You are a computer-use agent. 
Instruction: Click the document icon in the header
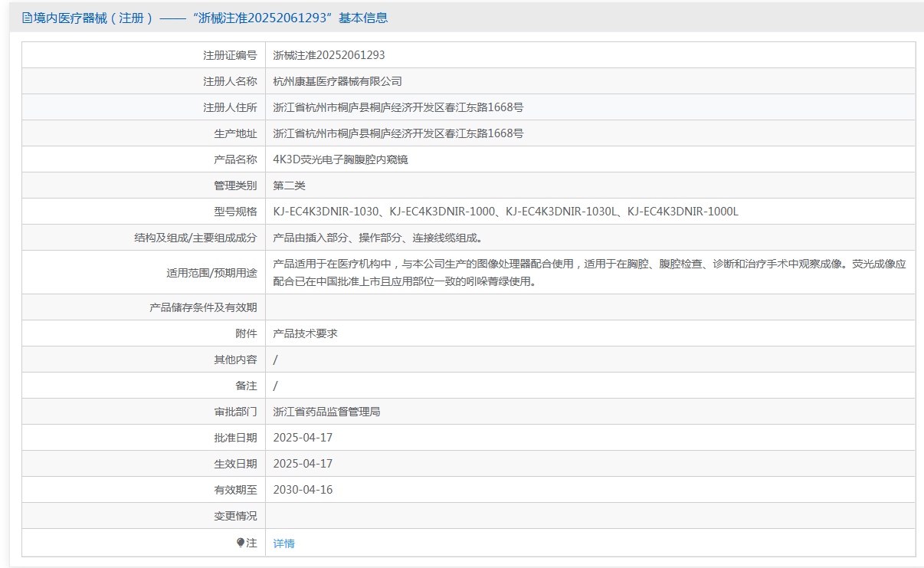point(27,18)
